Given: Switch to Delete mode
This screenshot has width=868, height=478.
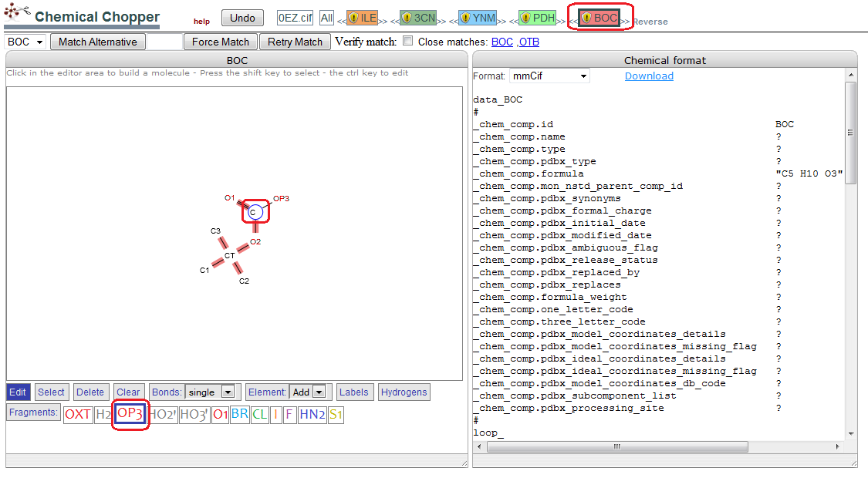Looking at the screenshot, I should coord(90,392).
